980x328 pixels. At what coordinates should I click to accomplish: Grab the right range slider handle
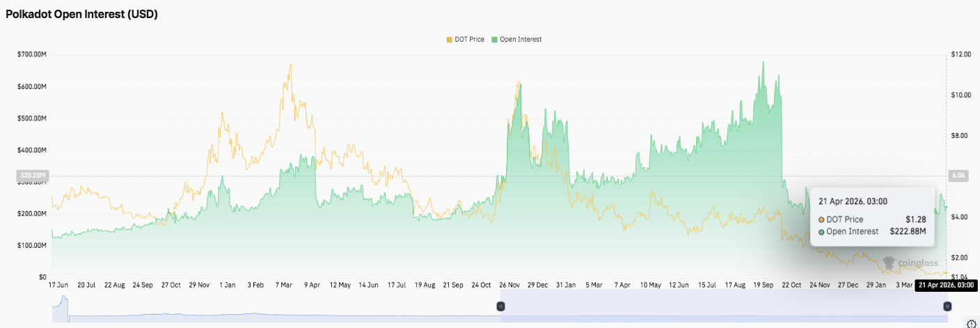pos(947,306)
